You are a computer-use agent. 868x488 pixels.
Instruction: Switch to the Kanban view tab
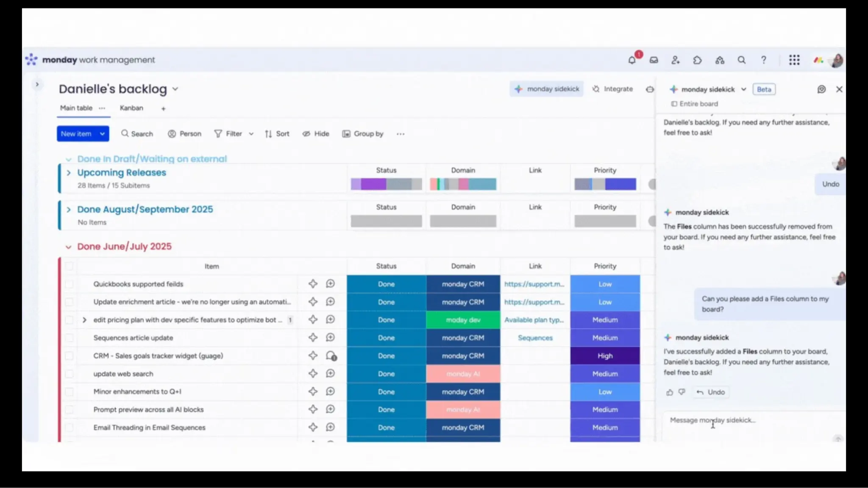pos(131,108)
